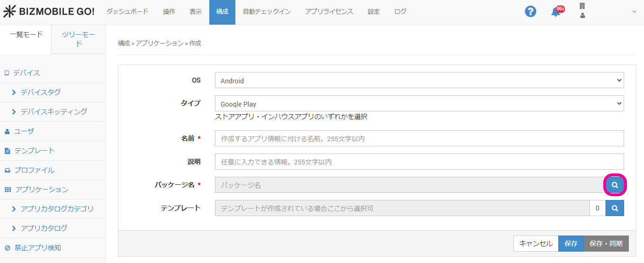Click the 保存 button
This screenshot has height=263, width=644.
tap(571, 244)
